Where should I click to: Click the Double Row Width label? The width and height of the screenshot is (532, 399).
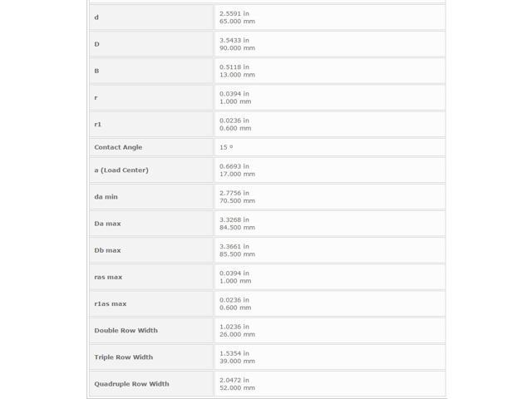pyautogui.click(x=126, y=331)
